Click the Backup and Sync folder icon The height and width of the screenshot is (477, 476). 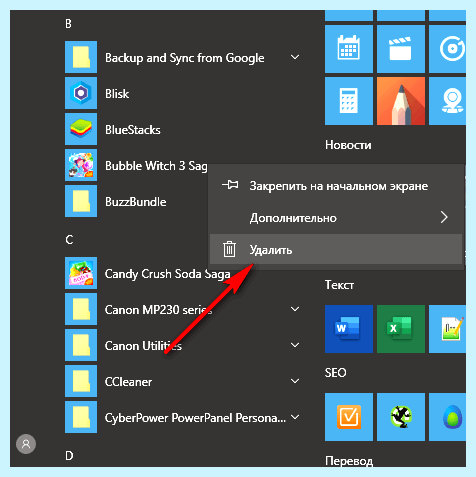(x=81, y=57)
